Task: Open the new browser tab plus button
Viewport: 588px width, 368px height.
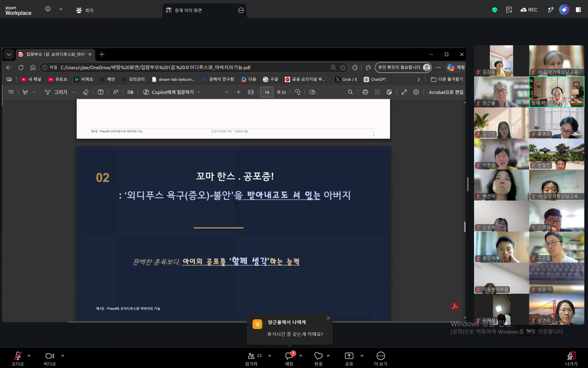Action: click(102, 54)
